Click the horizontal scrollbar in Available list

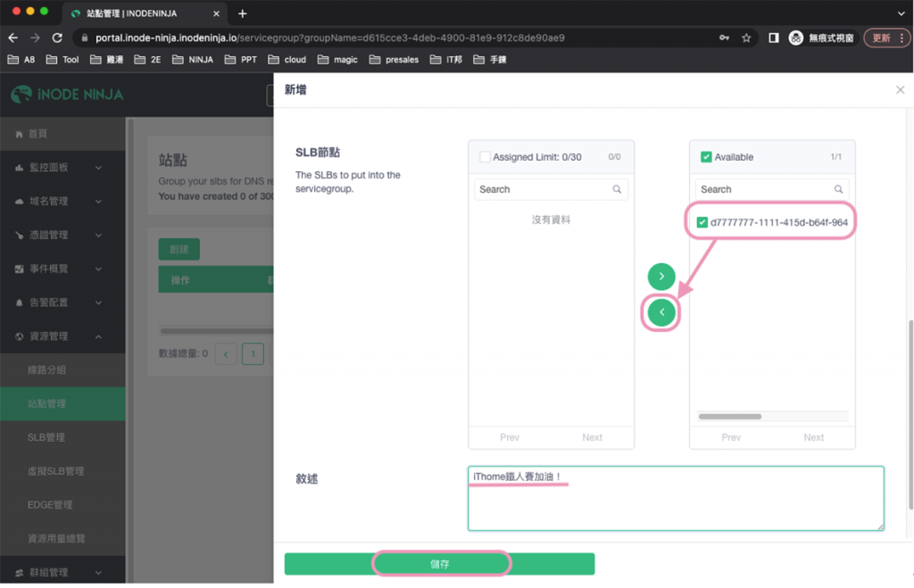click(730, 417)
